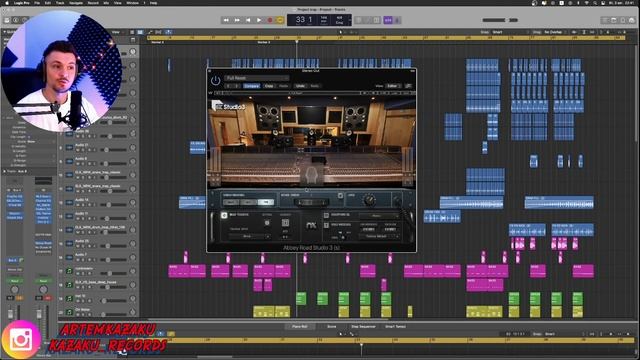Adjust the Audio 25 track volume slider
Viewport: 640px width, 360px height.
pos(113,246)
